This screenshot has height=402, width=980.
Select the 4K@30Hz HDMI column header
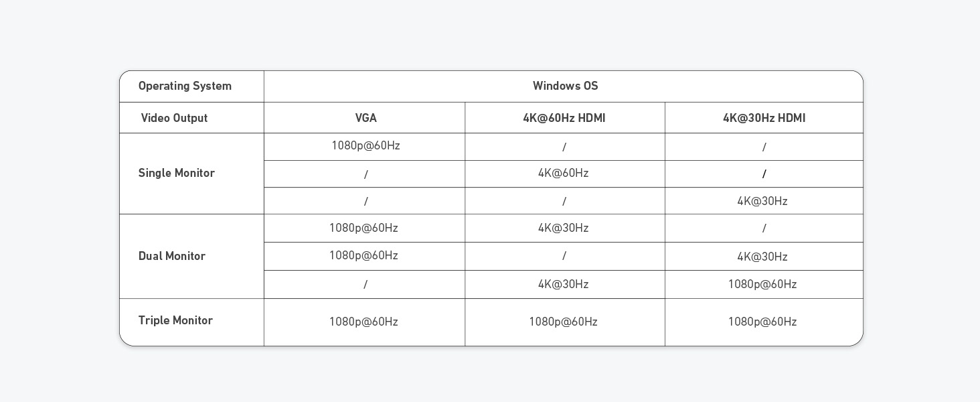pos(764,118)
